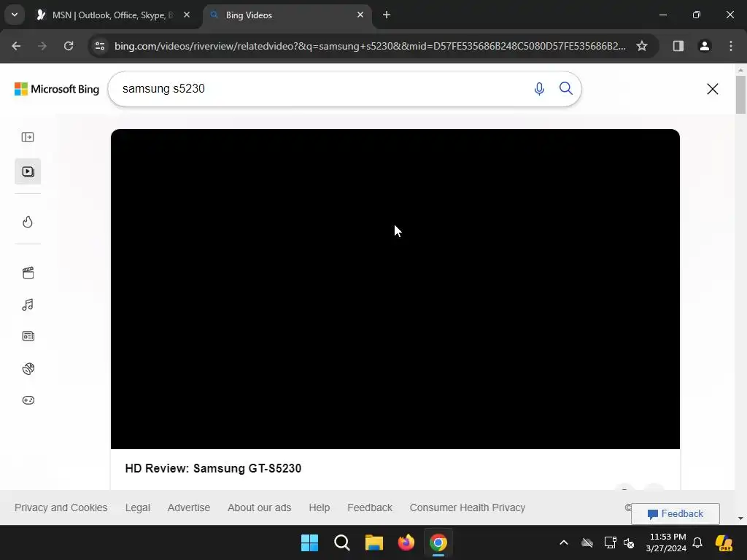Open the About our ads link
This screenshot has width=747, height=560.
pos(259,507)
